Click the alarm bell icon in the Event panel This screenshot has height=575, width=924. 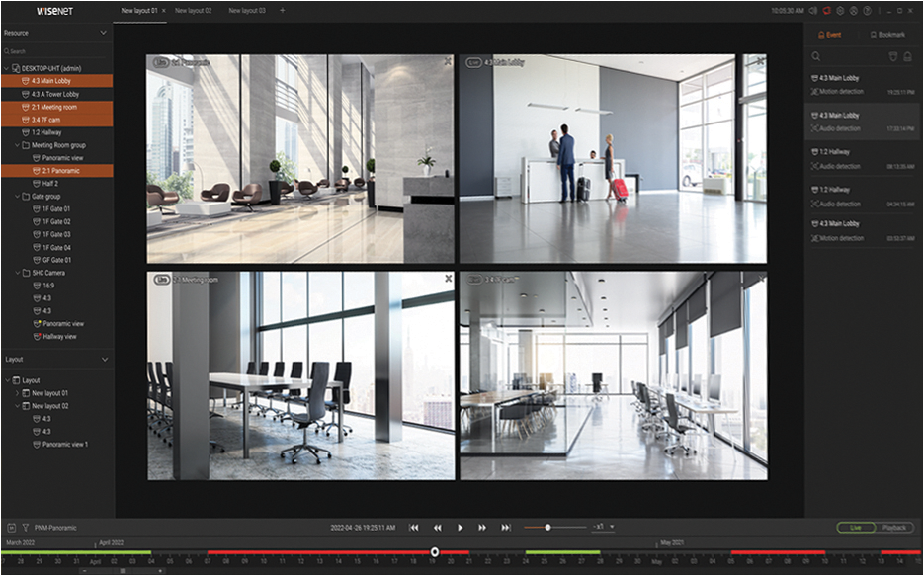908,56
